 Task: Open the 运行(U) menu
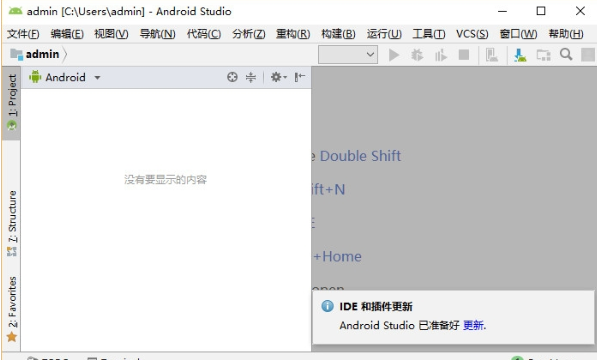(x=384, y=34)
